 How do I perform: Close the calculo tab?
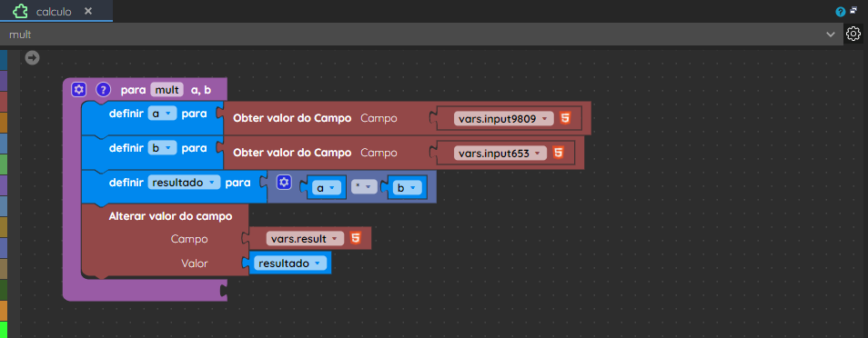[x=88, y=12]
